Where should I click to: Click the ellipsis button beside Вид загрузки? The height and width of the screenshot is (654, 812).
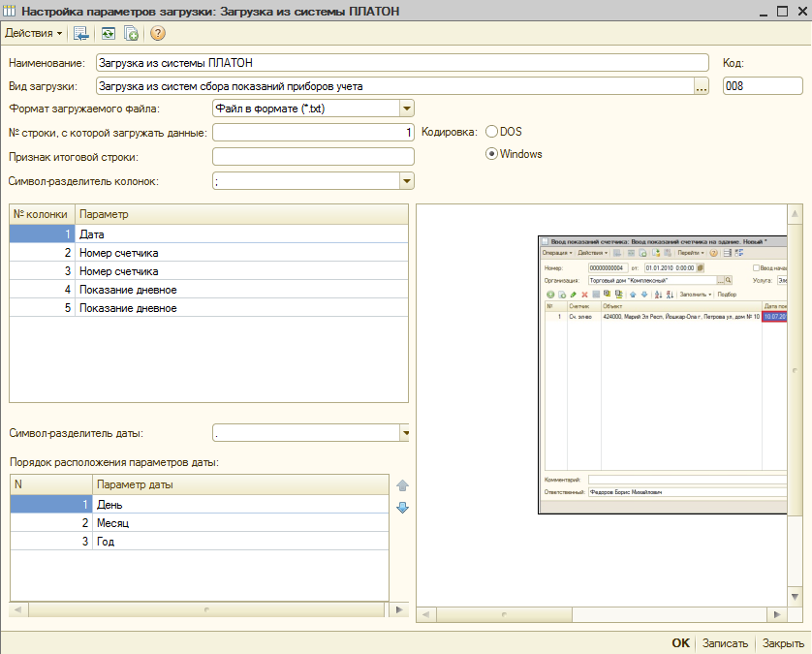click(702, 86)
